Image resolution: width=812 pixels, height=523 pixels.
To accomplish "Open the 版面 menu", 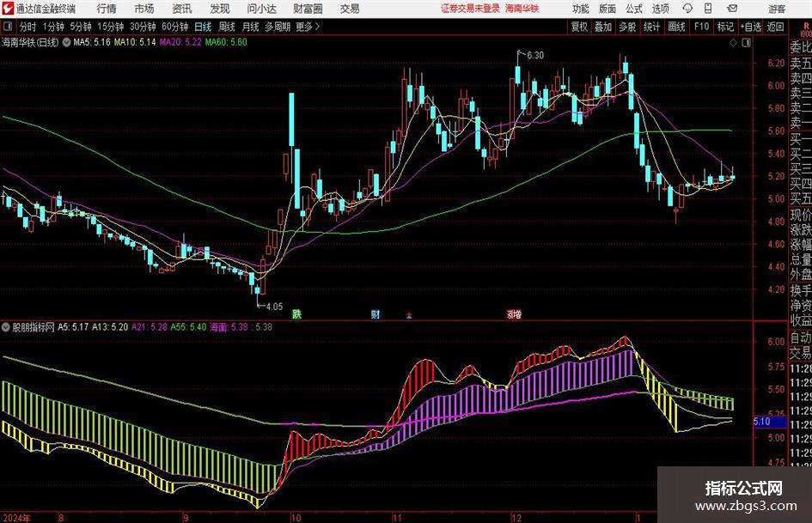I will pyautogui.click(x=607, y=9).
